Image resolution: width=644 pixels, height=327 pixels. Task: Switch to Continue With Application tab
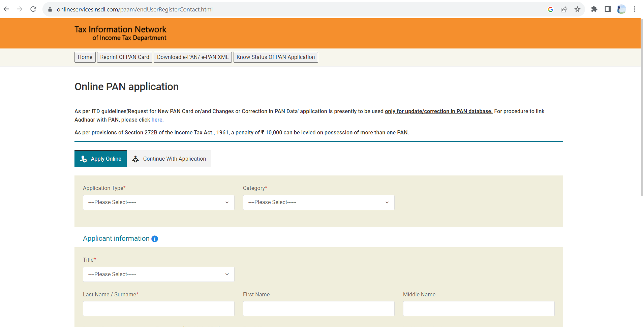169,159
